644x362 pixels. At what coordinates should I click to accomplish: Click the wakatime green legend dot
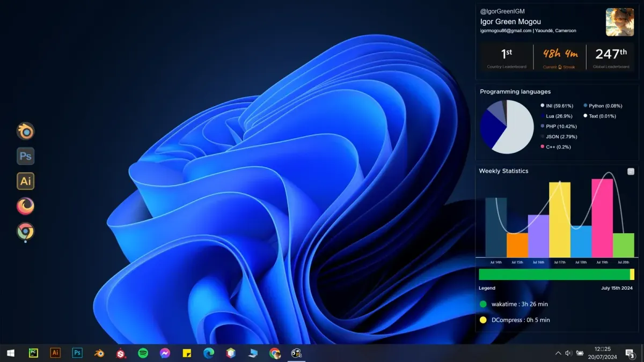click(483, 304)
